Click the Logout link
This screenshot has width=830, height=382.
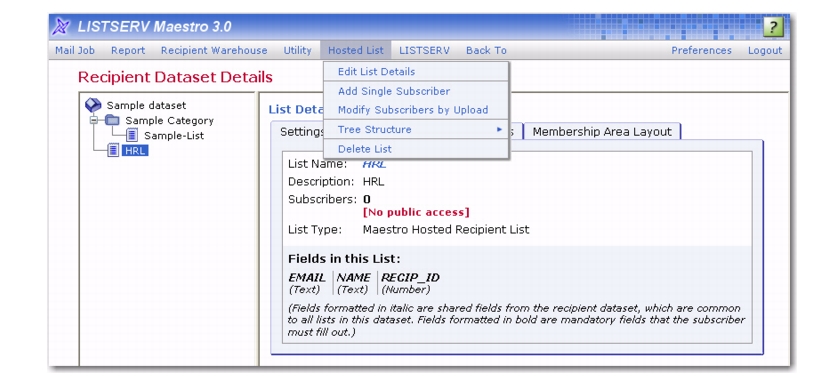[764, 50]
